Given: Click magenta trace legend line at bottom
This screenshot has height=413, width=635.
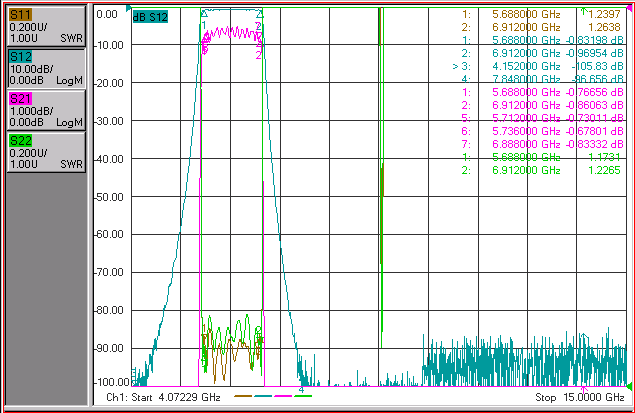Looking at the screenshot, I should click(283, 396).
